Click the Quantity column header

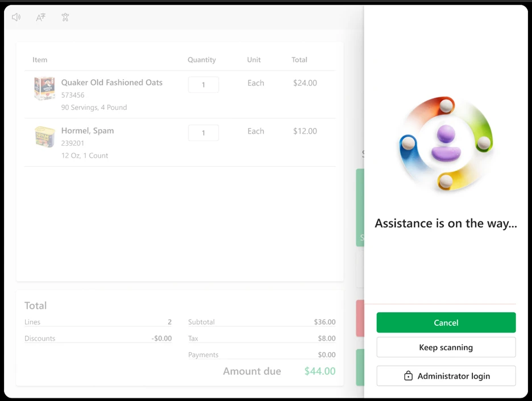pos(202,60)
